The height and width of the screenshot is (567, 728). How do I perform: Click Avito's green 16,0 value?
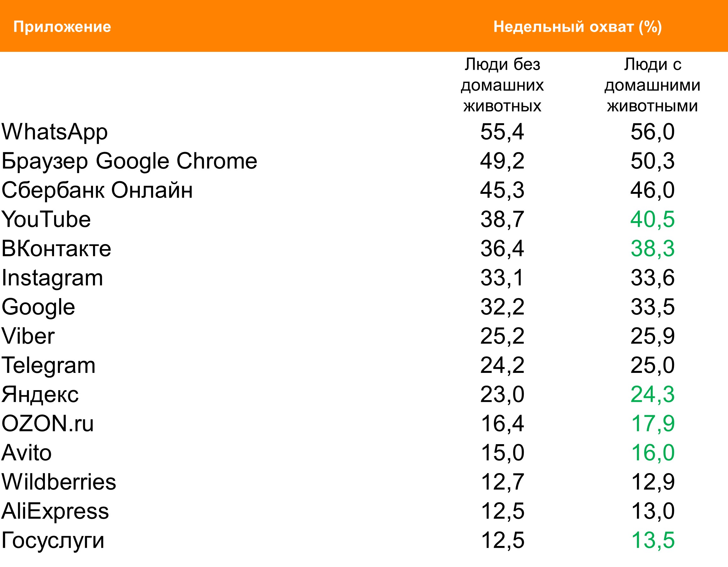coord(652,453)
